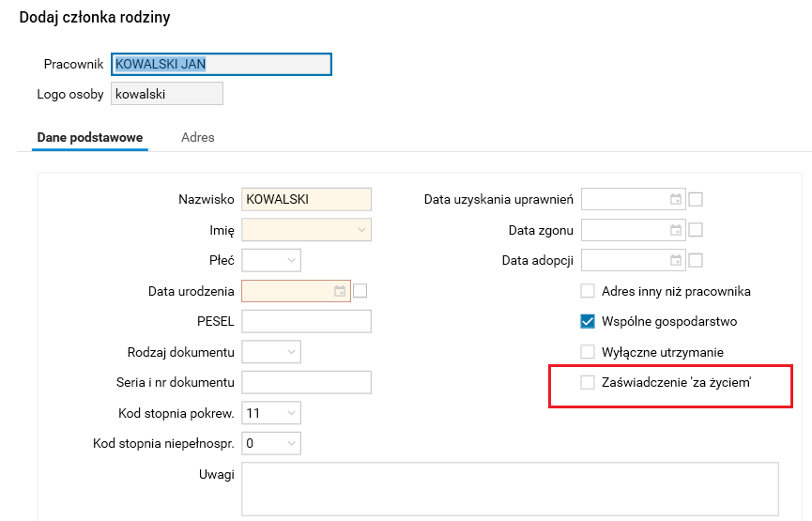
Task: Open calendar for Data uzyskania uprawnień
Action: (x=675, y=199)
